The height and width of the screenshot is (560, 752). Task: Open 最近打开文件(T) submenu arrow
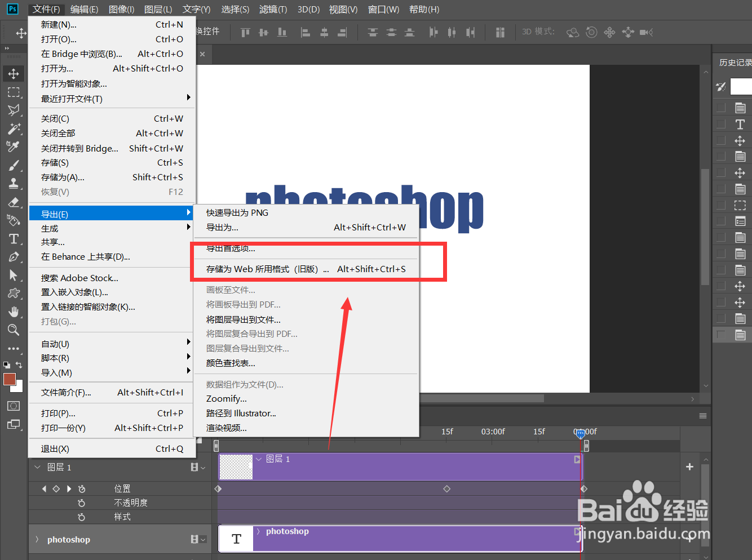(x=188, y=98)
